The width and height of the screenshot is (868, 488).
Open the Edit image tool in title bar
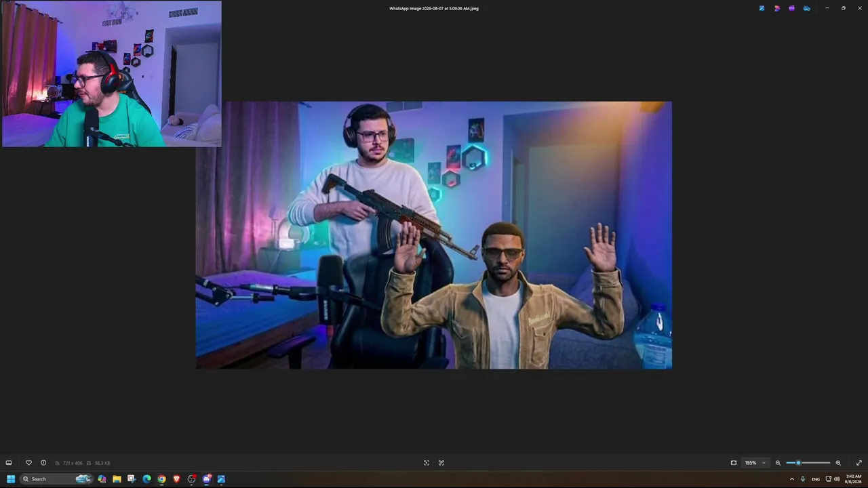click(762, 8)
